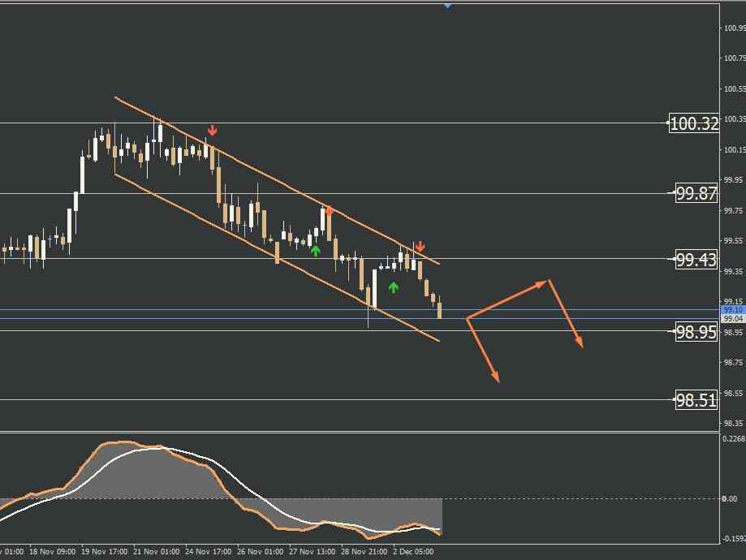Click the 99.95 price scale label
This screenshot has width=746, height=560.
(733, 180)
